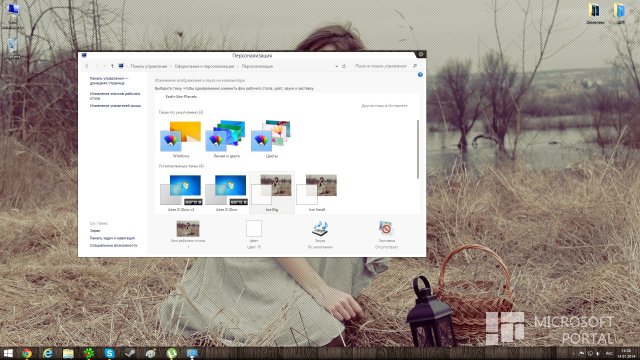Viewport: 640px width, 360px height.
Task: Open Help via blue question icon
Action: coord(420,75)
